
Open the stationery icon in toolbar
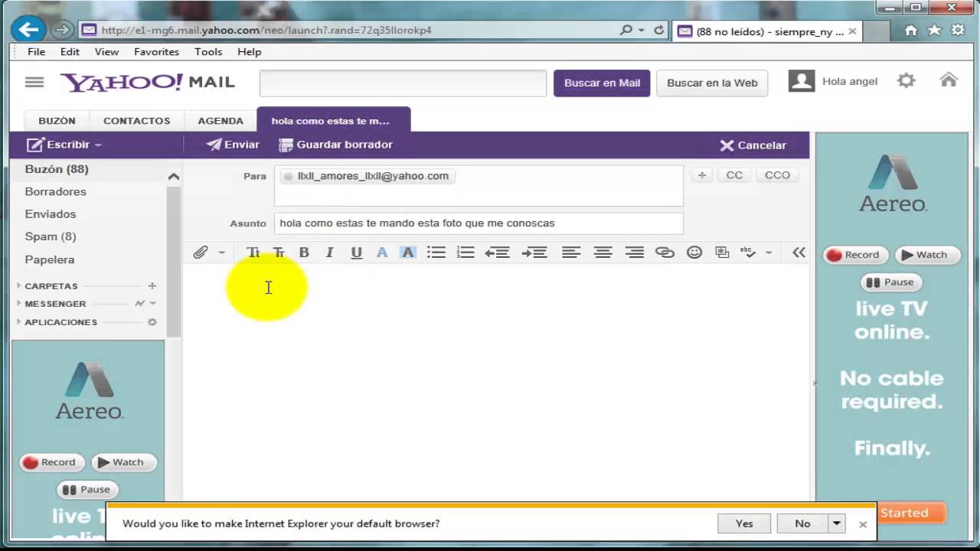[x=722, y=253]
